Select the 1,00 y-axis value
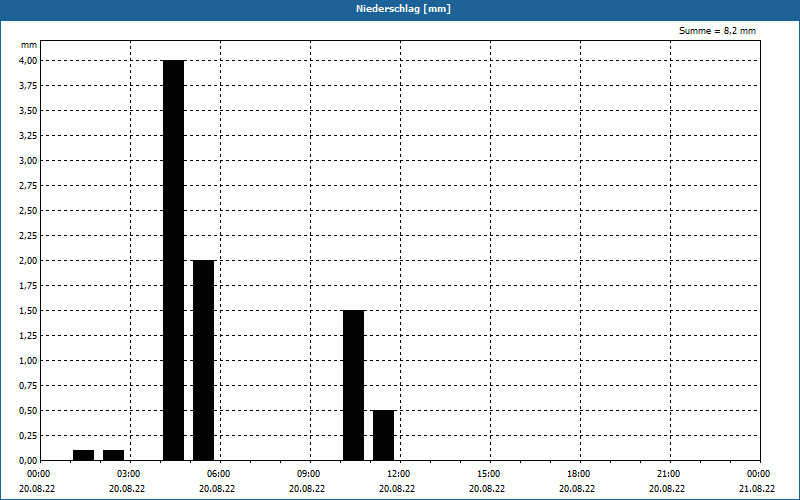 click(28, 361)
